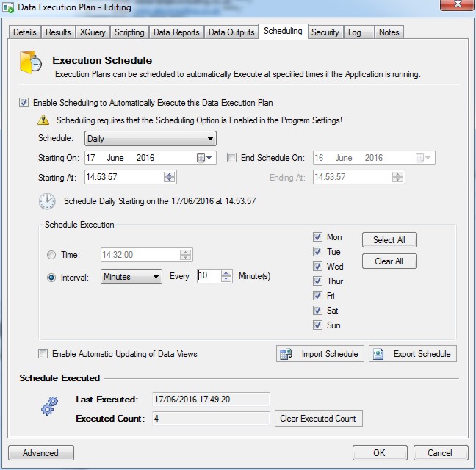
Task: Disable the Enable Scheduling checkbox
Action: (x=24, y=103)
